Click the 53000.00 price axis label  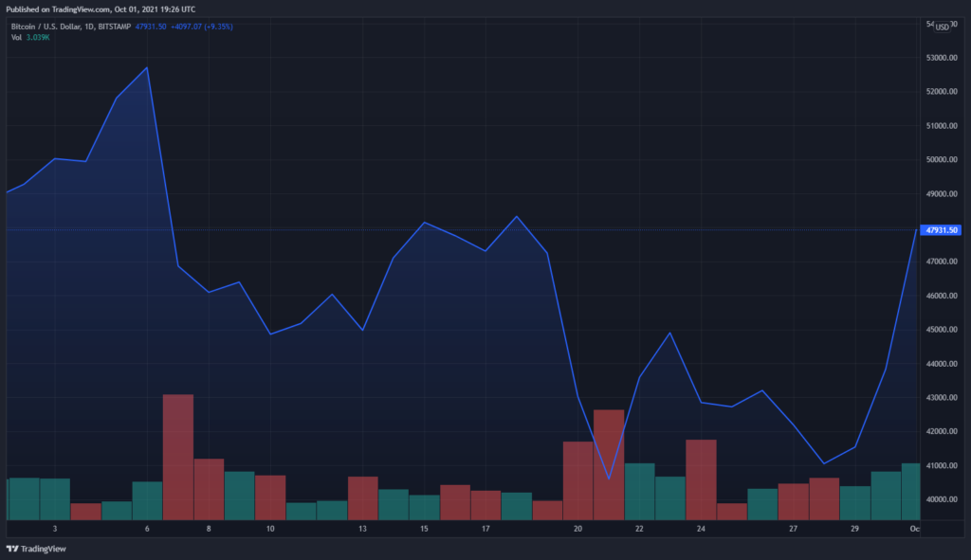tap(942, 58)
